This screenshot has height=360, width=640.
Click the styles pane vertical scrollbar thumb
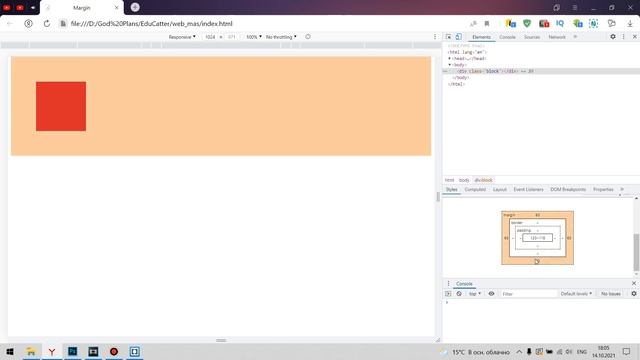point(636,252)
